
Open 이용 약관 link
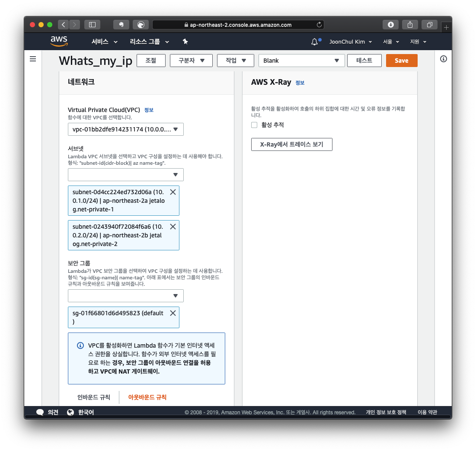(428, 412)
